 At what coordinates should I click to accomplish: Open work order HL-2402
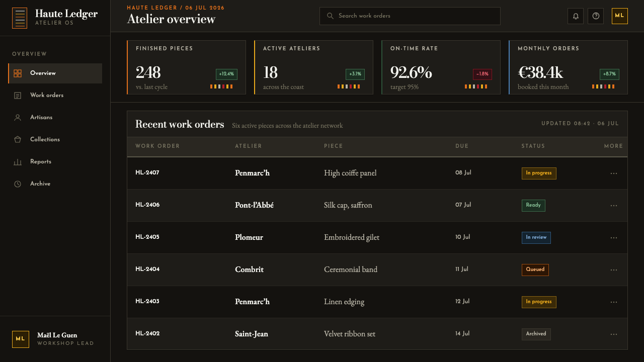click(147, 334)
